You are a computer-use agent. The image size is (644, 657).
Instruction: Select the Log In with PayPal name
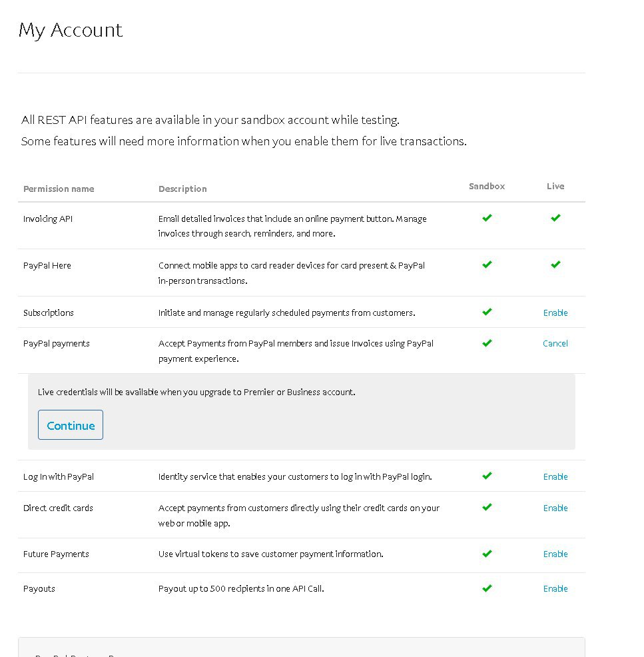[x=58, y=477]
